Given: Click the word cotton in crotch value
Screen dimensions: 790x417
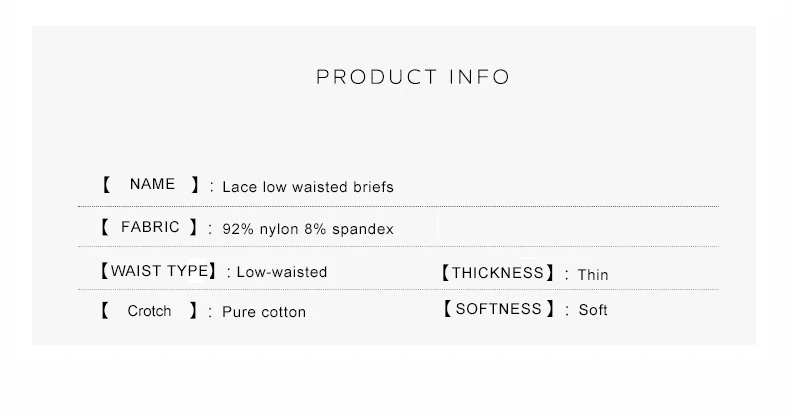Looking at the screenshot, I should 284,312.
